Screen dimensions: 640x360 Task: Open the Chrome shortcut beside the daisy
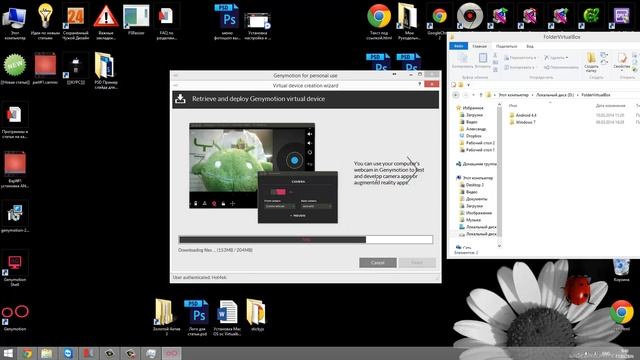(621, 315)
